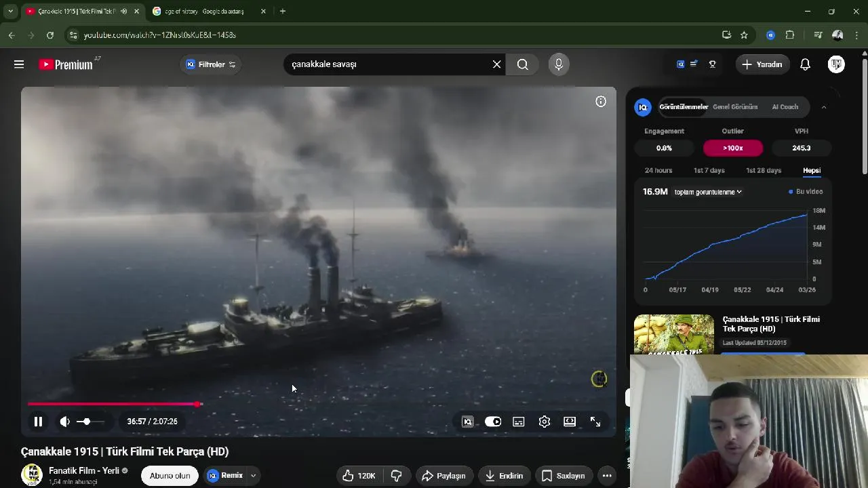Pause the video playback

coord(38,422)
